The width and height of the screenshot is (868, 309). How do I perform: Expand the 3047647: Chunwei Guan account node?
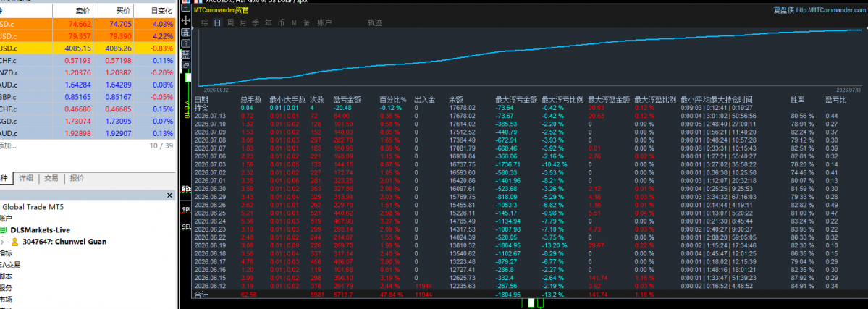pos(3,242)
